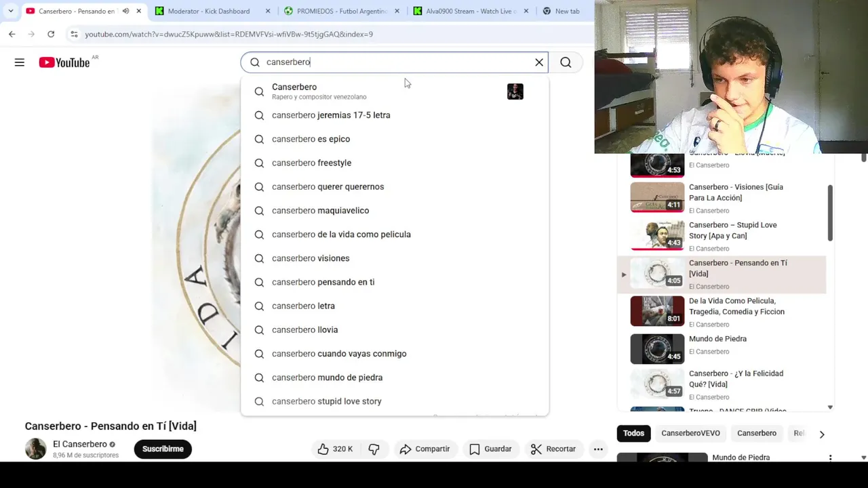
Task: Pick the 'canserbero llovia' suggestion
Action: pos(395,329)
